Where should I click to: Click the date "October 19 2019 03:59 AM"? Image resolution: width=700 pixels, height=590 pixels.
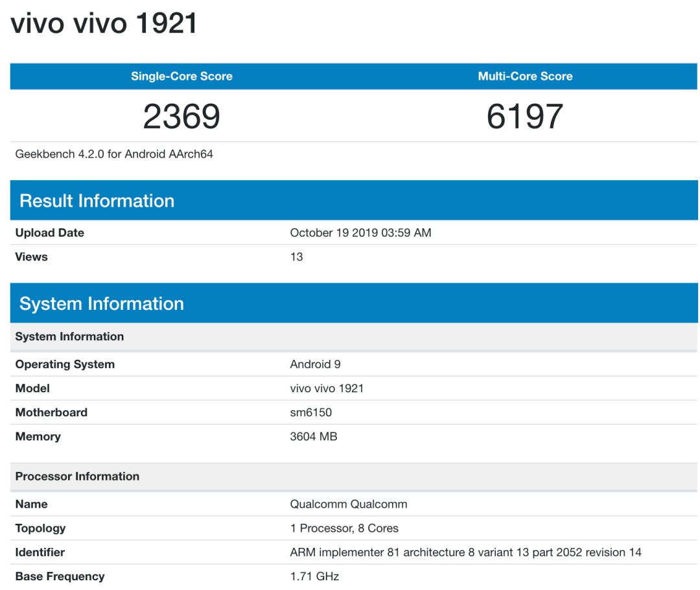[x=361, y=233]
